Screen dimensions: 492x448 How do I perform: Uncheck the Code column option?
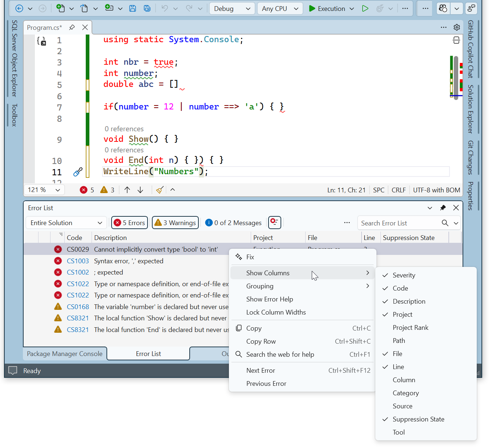pos(426,288)
